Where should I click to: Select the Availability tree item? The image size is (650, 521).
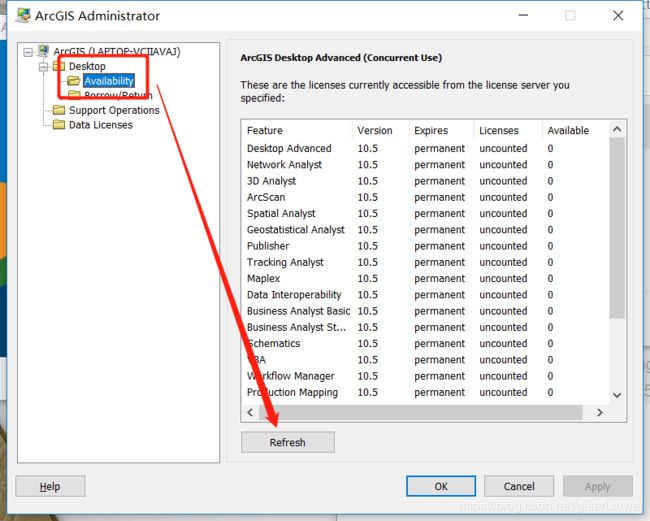pos(109,80)
